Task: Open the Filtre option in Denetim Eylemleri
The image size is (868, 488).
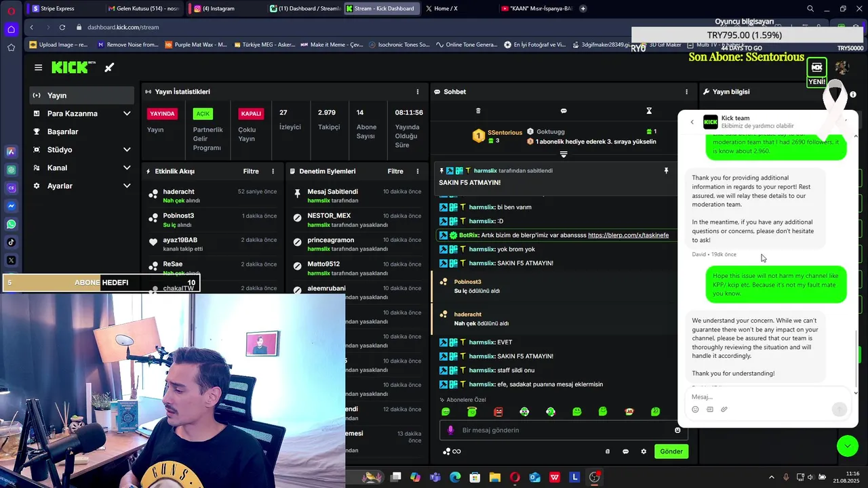Action: pos(395,171)
